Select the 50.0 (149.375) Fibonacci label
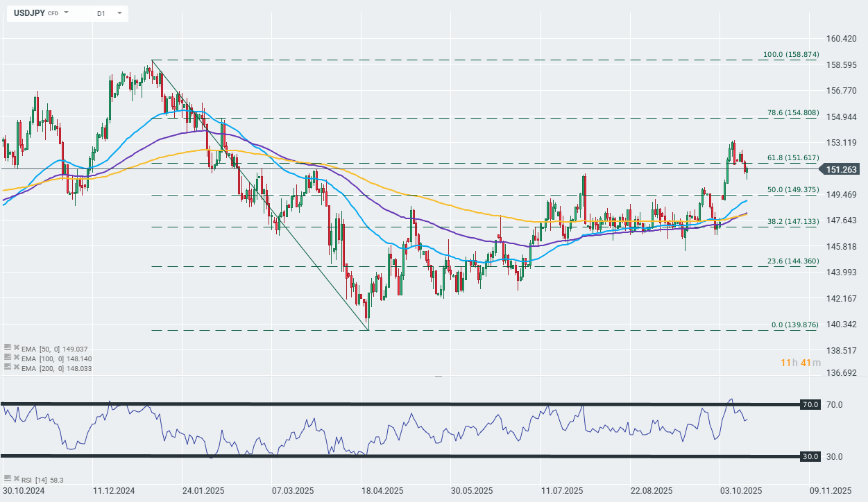868x502 pixels. click(793, 189)
